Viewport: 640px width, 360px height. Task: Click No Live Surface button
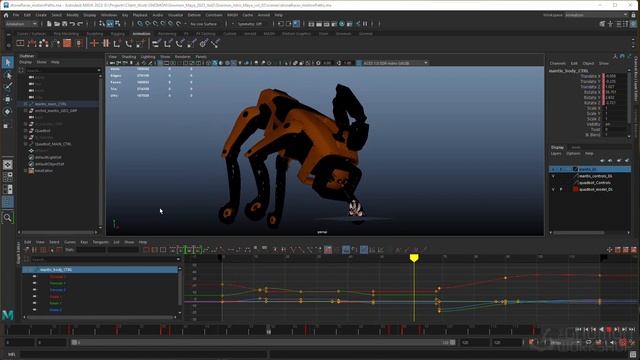coord(204,24)
